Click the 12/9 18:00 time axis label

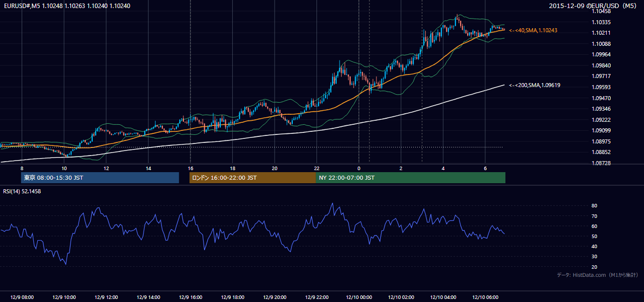point(232,297)
